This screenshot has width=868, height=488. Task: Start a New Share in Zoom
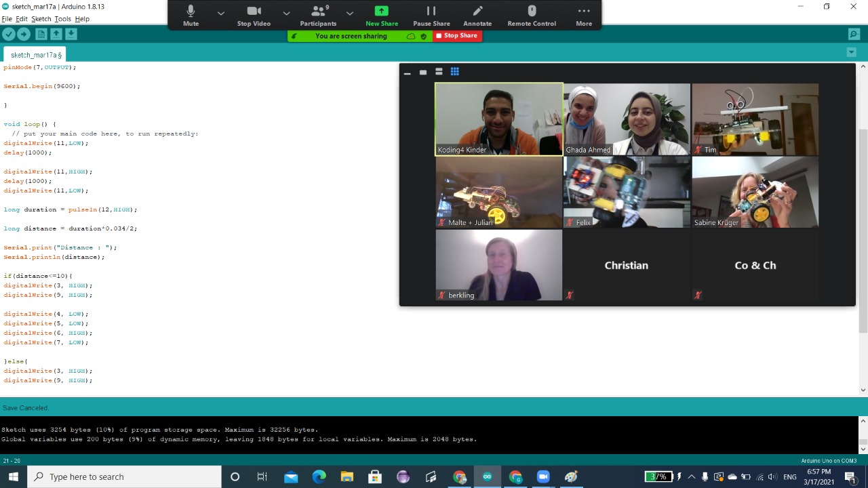(x=382, y=16)
